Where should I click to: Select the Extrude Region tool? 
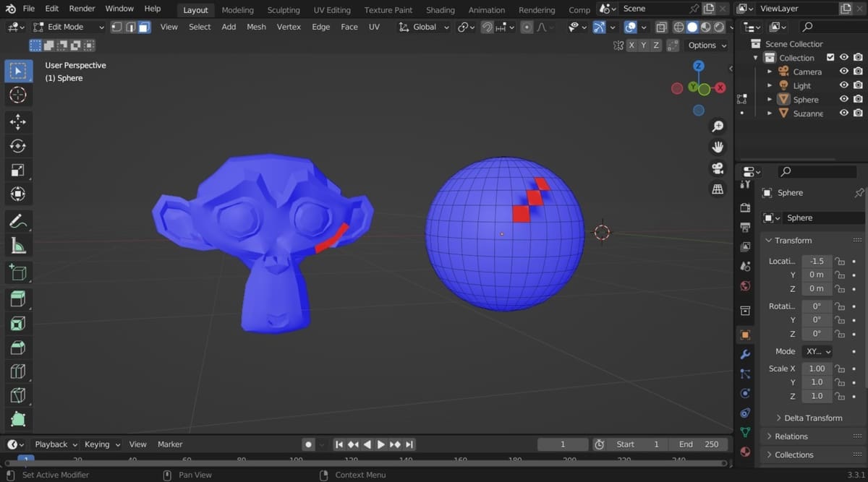tap(18, 299)
